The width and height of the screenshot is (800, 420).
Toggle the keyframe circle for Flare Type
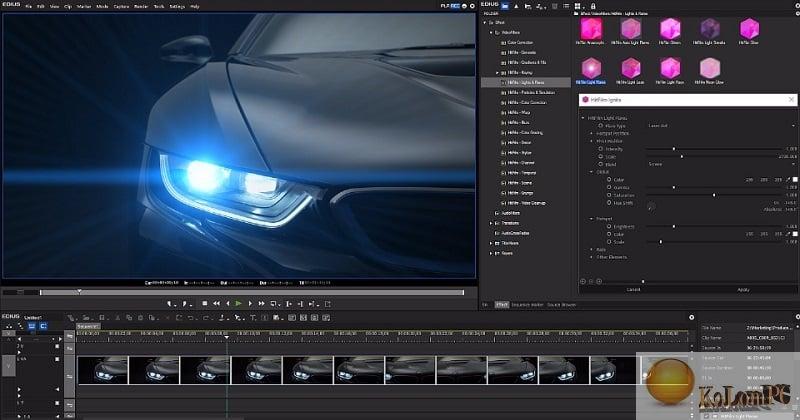tap(601, 126)
